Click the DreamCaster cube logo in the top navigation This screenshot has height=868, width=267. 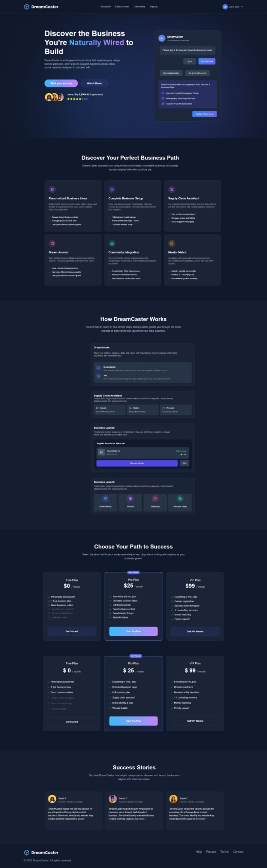(x=26, y=7)
